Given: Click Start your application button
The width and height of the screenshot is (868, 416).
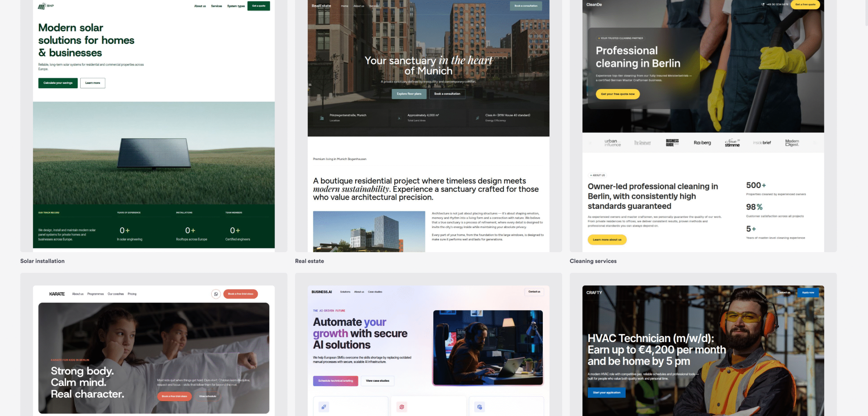Looking at the screenshot, I should pos(607,393).
